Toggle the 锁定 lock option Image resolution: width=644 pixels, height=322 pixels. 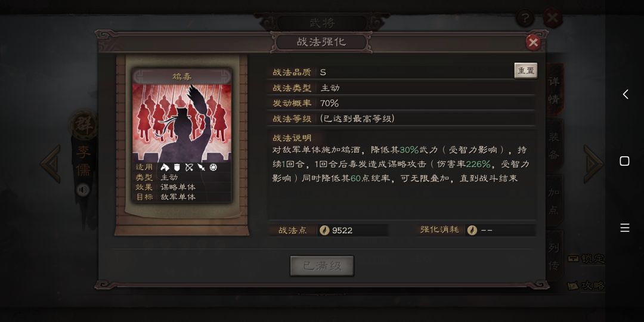586,259
